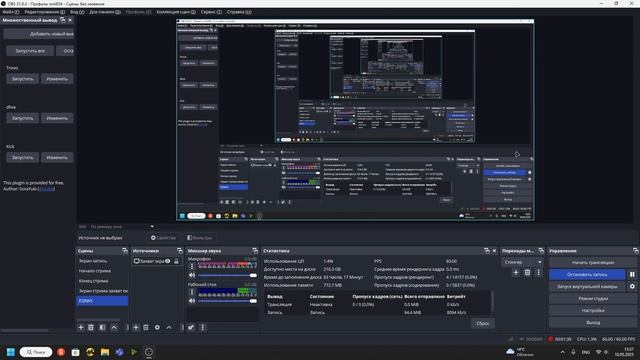Click Режим студии button
This screenshot has width=640, height=360.
[x=593, y=298]
